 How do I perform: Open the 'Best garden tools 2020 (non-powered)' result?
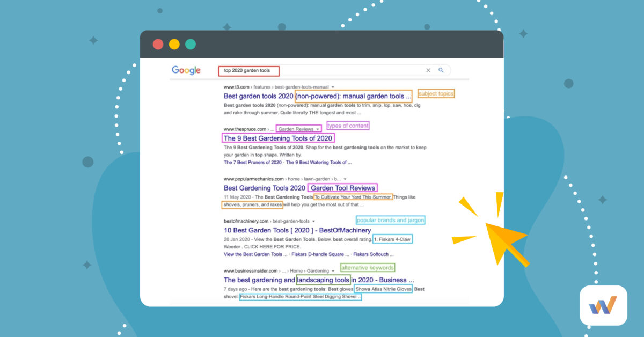pyautogui.click(x=318, y=96)
